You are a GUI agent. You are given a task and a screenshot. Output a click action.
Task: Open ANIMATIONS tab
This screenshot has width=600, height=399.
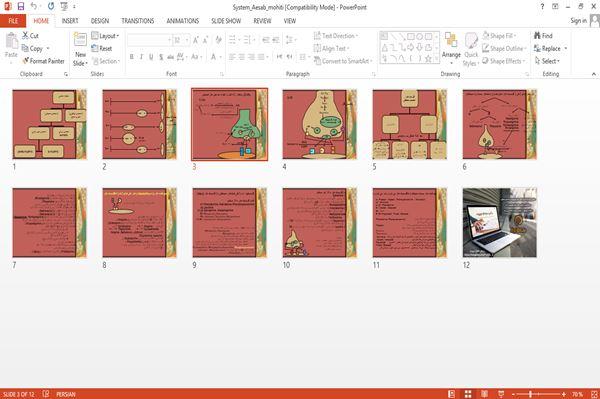point(183,21)
